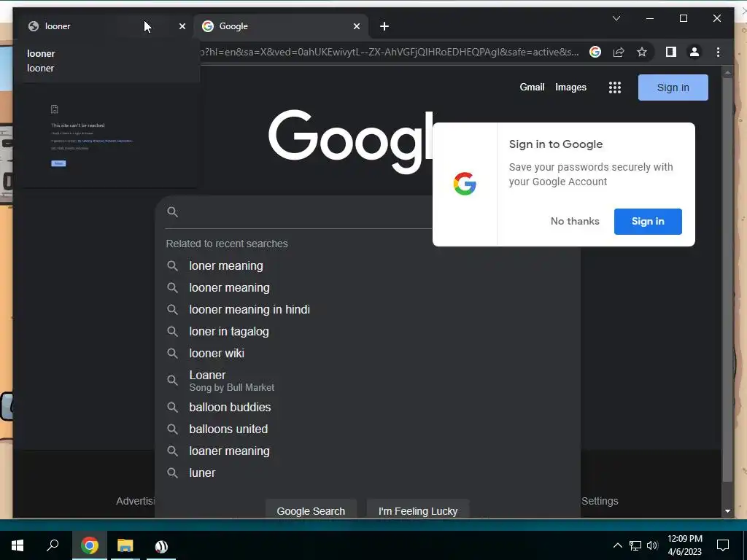Click the page vertical scrollbar
This screenshot has width=747, height=560.
(727, 279)
